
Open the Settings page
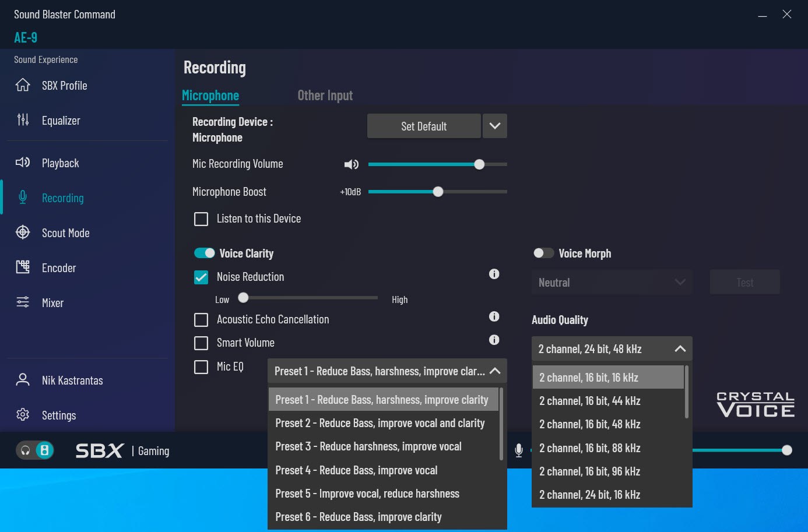pos(59,415)
